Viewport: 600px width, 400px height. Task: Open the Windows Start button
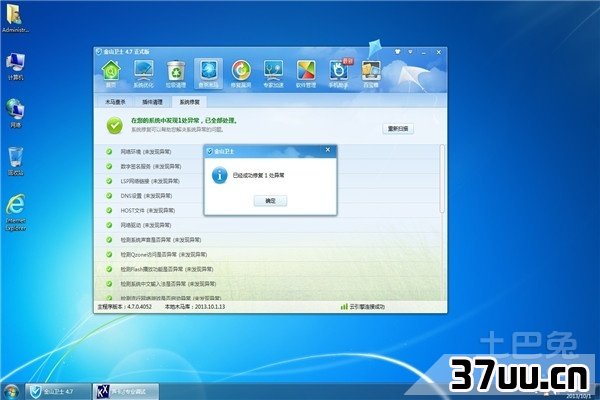pyautogui.click(x=10, y=392)
